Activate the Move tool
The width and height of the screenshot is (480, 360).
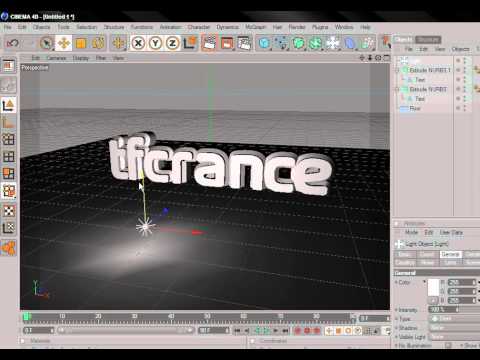[x=63, y=43]
